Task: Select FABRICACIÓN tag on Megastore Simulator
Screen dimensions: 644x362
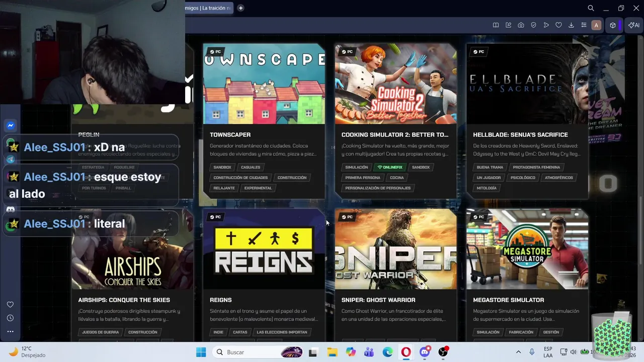Action: [521, 332]
